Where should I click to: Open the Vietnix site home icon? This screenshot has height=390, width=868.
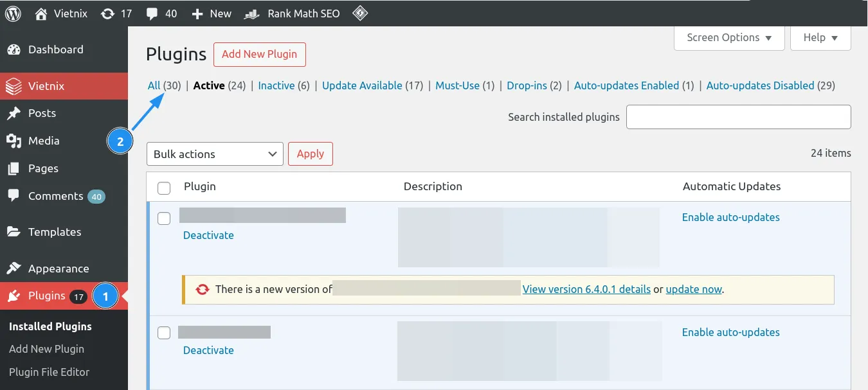42,13
